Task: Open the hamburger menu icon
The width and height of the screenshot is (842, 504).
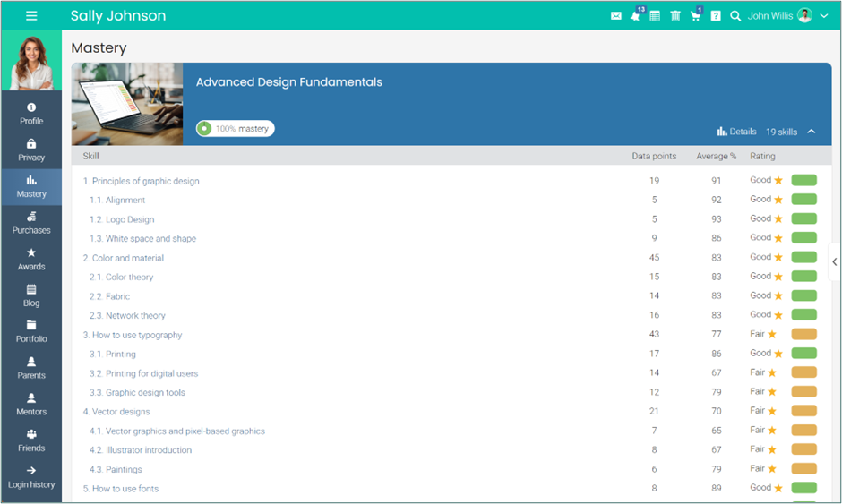Action: (31, 15)
